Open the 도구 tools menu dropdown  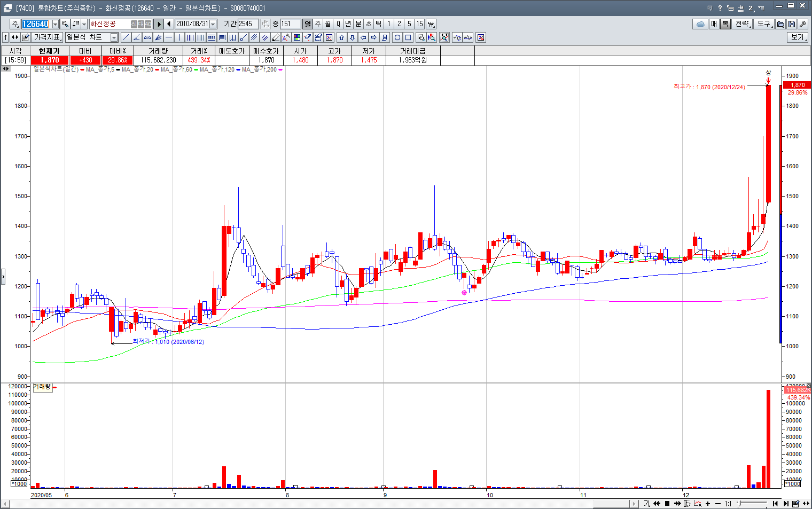[764, 24]
